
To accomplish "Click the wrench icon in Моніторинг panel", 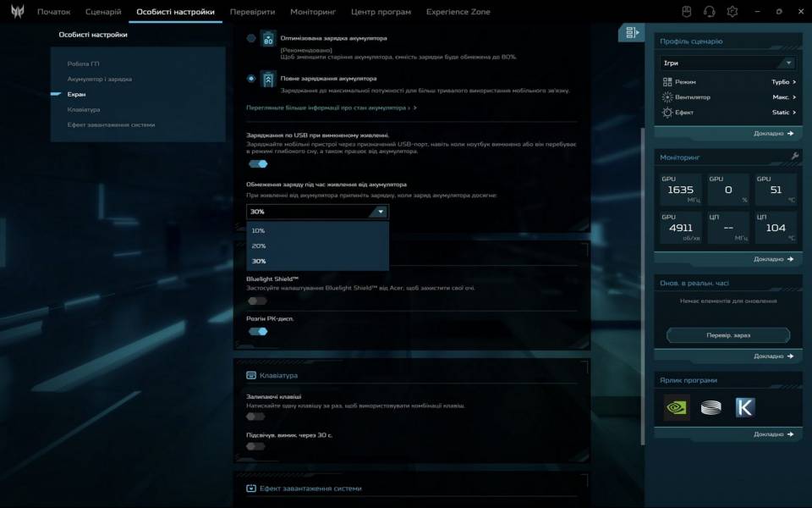I will (794, 157).
